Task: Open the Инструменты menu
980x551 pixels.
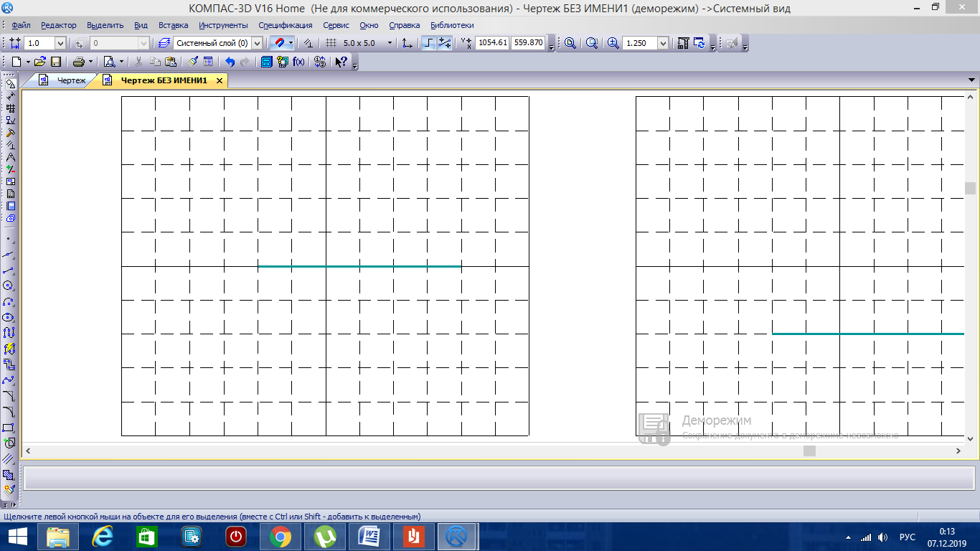Action: tap(223, 25)
